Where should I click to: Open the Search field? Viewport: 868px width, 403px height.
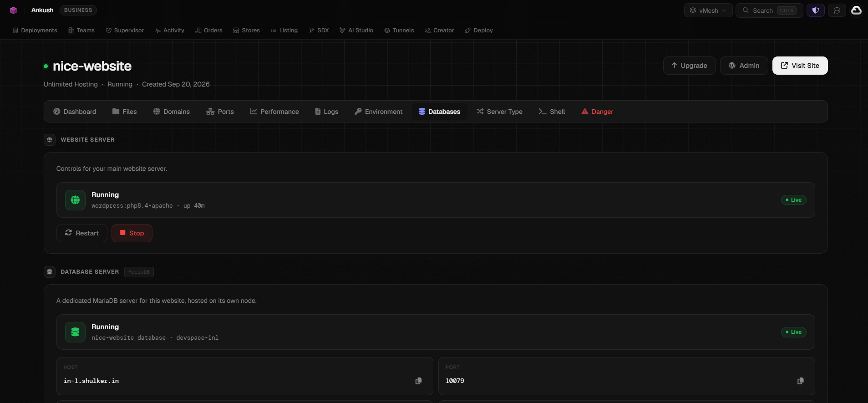(x=769, y=10)
